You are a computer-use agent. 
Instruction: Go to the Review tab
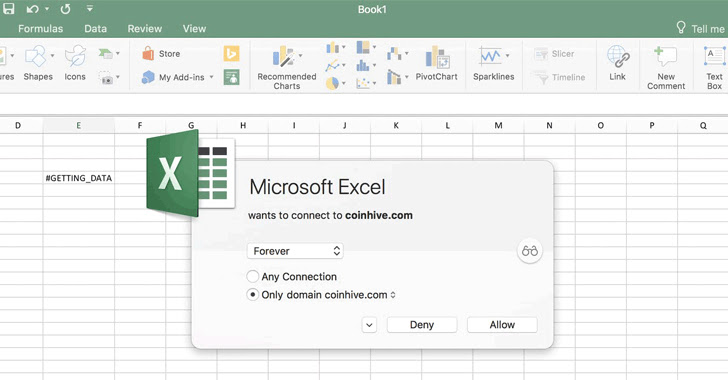145,29
